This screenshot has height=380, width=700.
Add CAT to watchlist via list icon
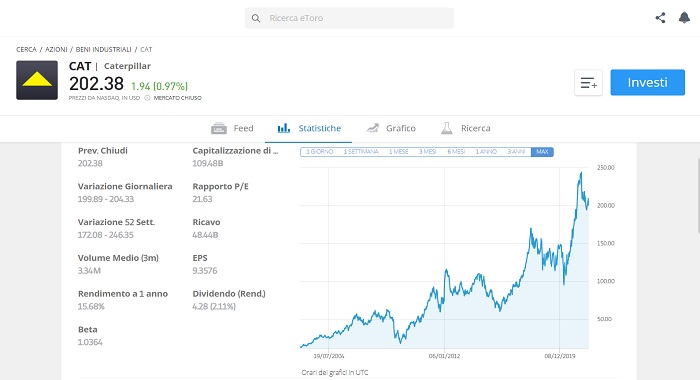click(x=588, y=83)
